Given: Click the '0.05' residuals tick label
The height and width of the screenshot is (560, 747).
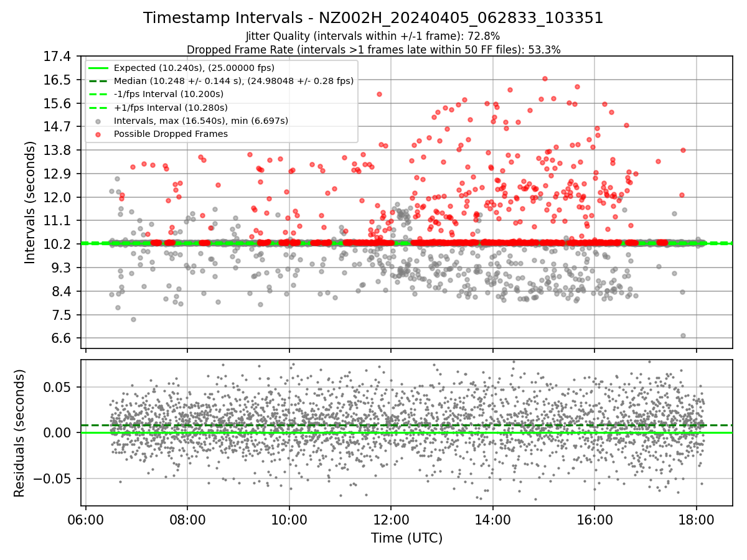Looking at the screenshot, I should pyautogui.click(x=58, y=387).
